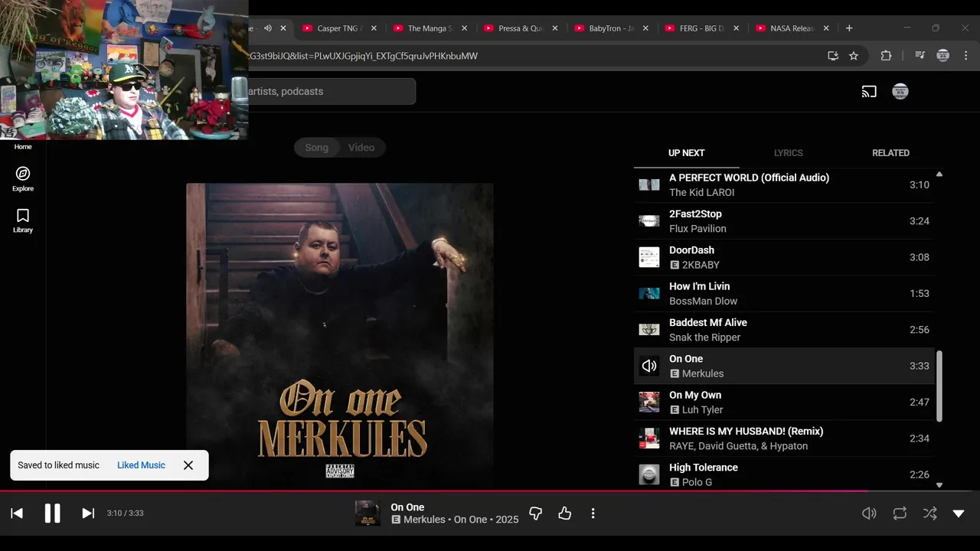Viewport: 980px width, 551px height.
Task: Play Baddest Mf Alive by Snak the Ripper
Action: click(x=784, y=330)
